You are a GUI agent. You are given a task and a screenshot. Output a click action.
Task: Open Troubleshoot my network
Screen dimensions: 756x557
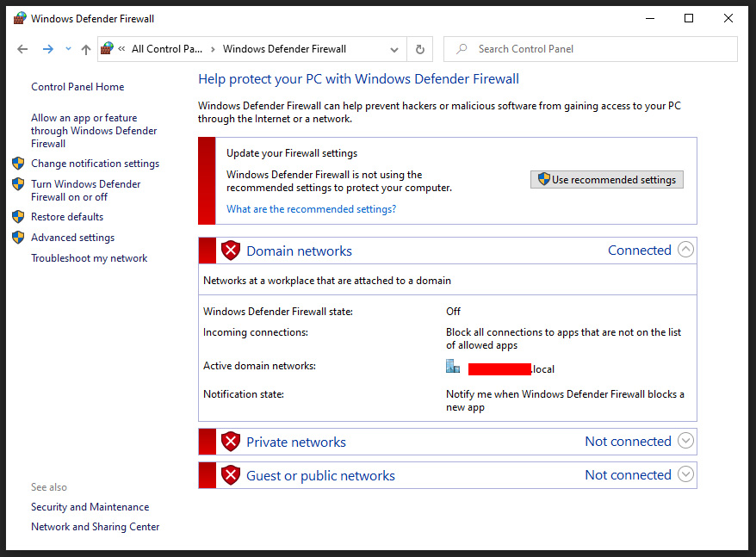tap(90, 258)
